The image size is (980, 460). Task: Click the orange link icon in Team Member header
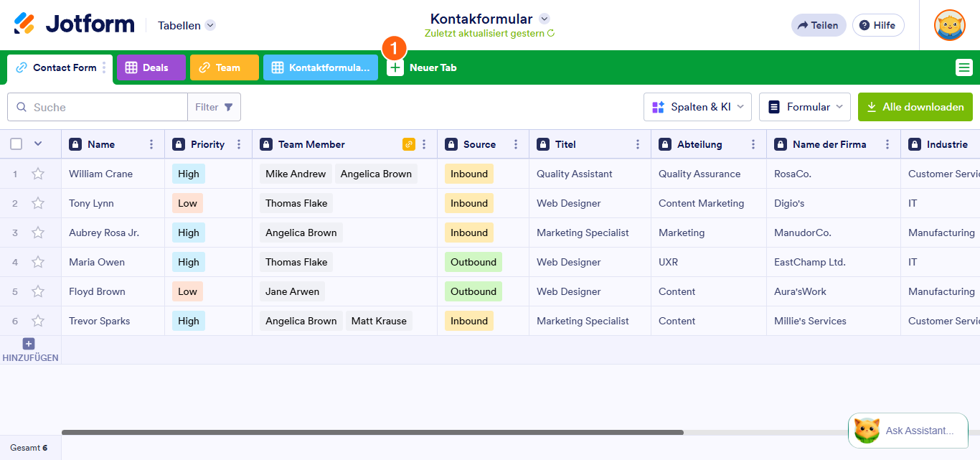409,144
